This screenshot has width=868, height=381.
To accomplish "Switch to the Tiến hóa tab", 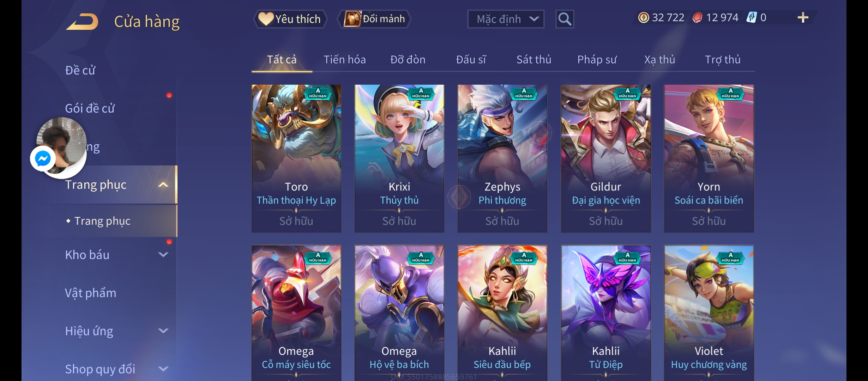I will tap(345, 60).
